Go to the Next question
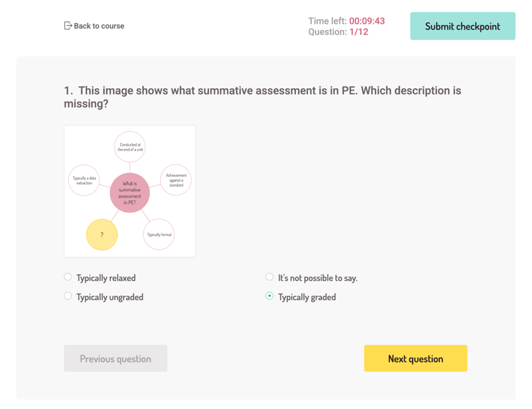Viewport: 532px width, 409px height. click(416, 358)
